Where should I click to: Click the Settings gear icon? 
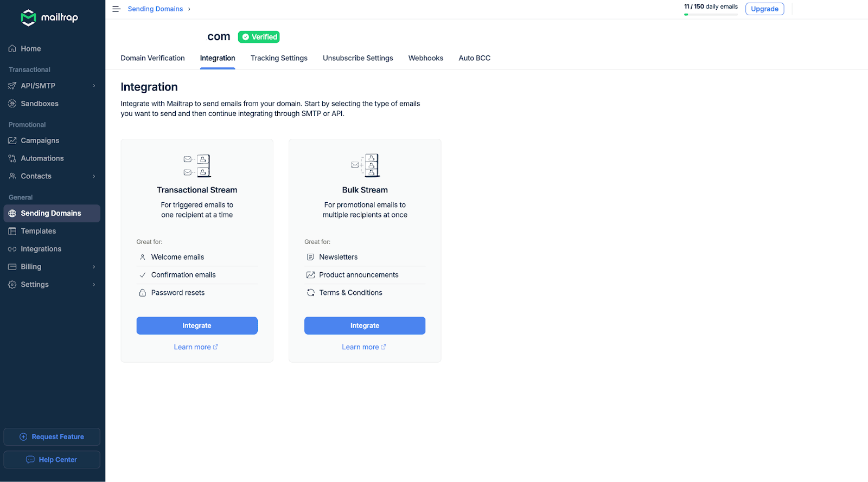click(12, 285)
